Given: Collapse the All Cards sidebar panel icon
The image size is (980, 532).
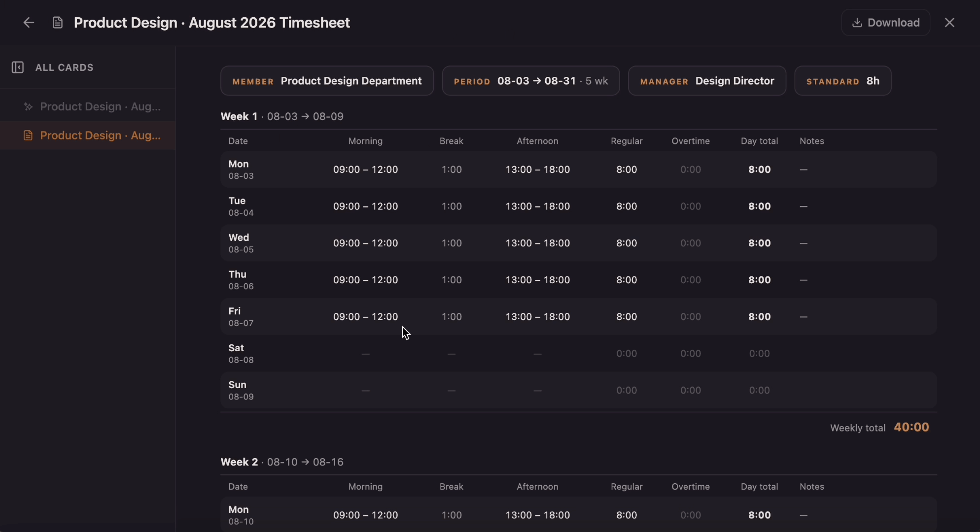Looking at the screenshot, I should (x=18, y=67).
